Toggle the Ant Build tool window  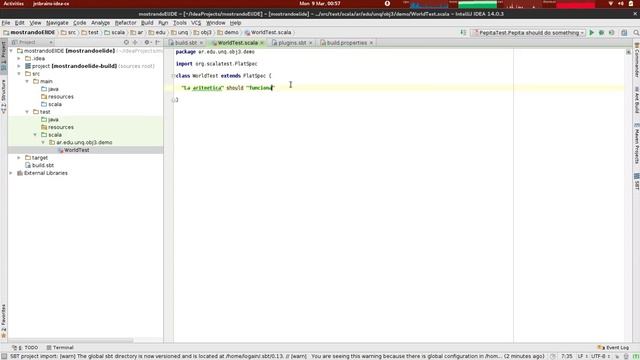point(636,100)
